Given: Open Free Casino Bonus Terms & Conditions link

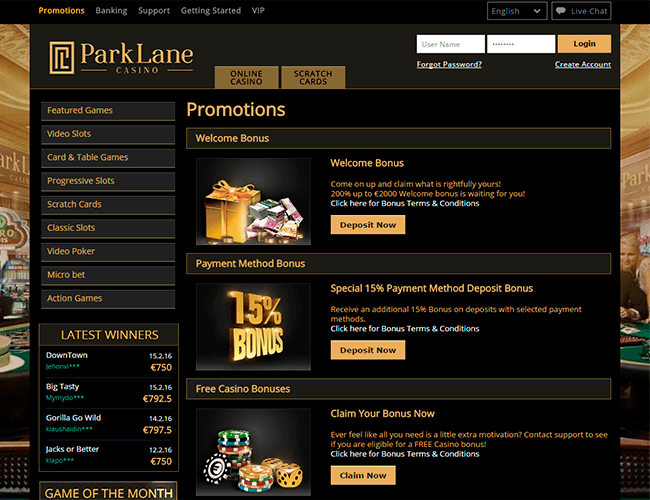Looking at the screenshot, I should [405, 454].
